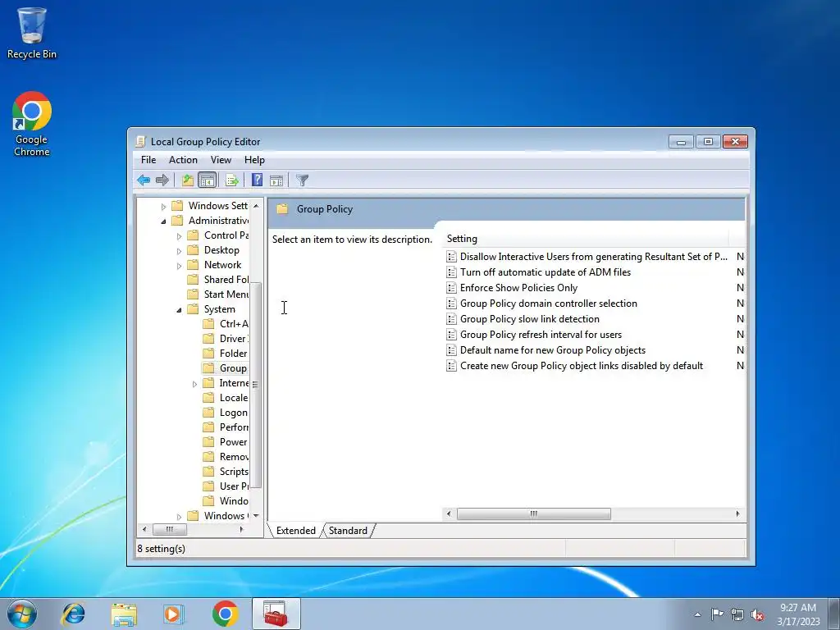This screenshot has height=630, width=840.
Task: Expand the Desktop tree node
Action: [179, 251]
